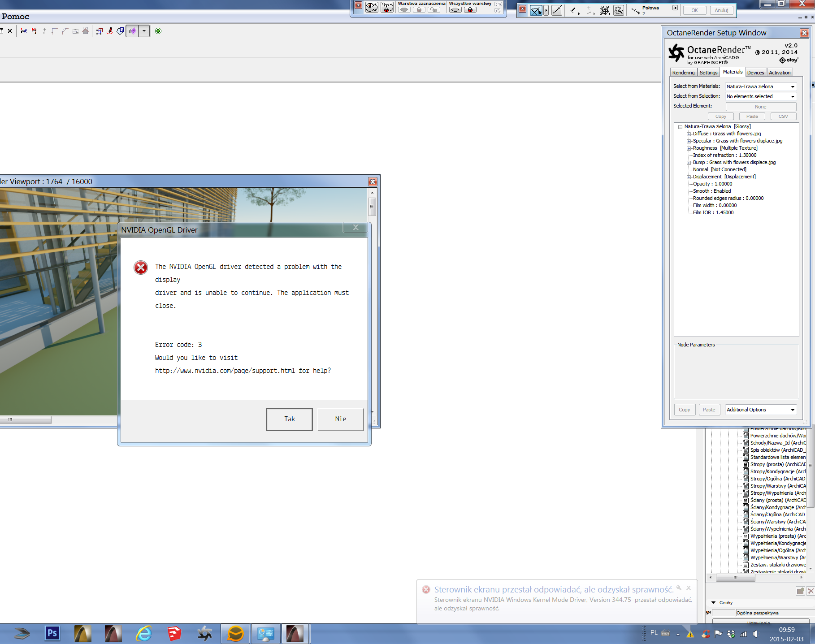Click the CSV button in OctaneRender
The image size is (815, 644).
(783, 117)
